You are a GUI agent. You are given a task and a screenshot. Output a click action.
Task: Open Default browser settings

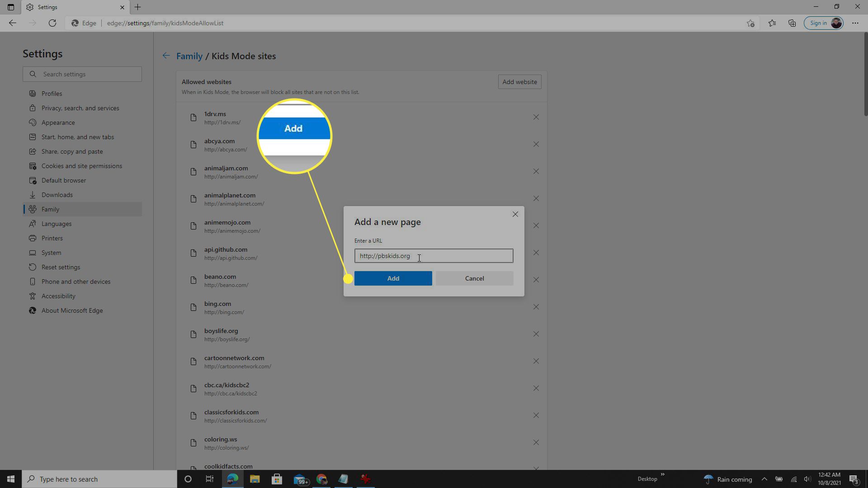pyautogui.click(x=82, y=180)
